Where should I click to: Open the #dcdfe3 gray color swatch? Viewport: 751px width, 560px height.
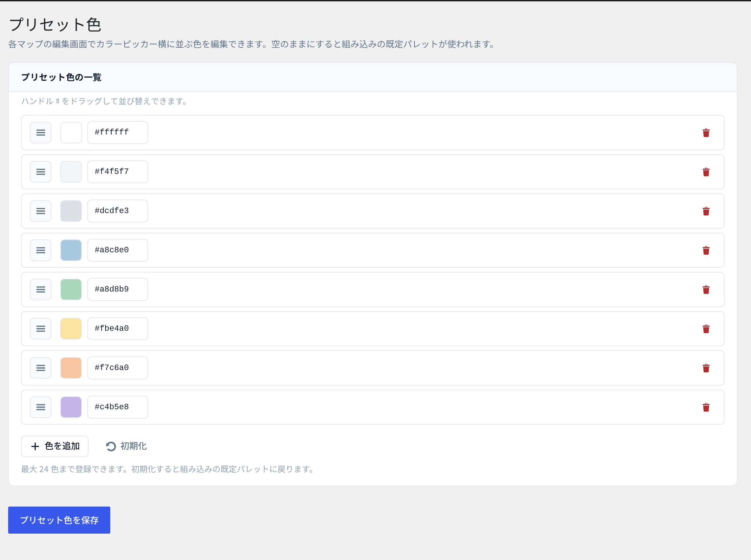[71, 211]
